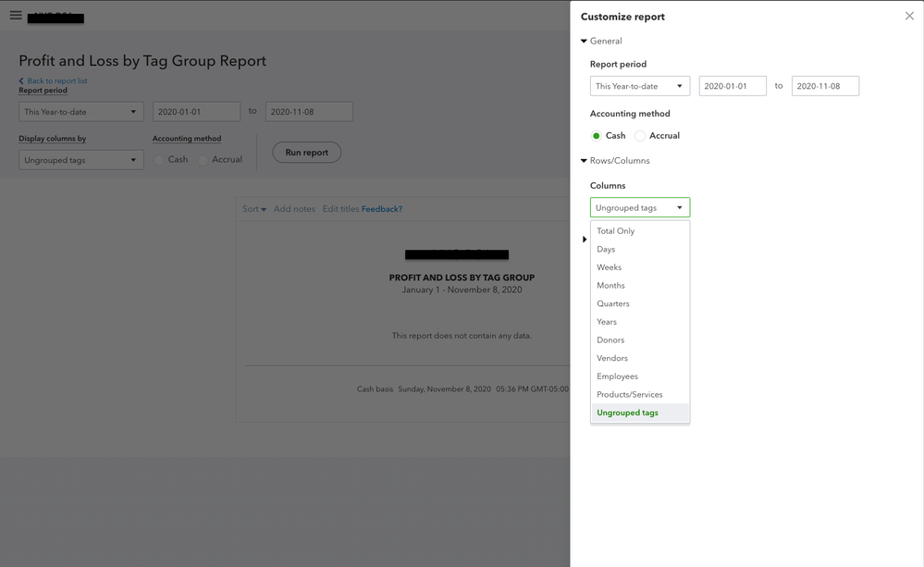The width and height of the screenshot is (924, 567).
Task: Choose Vendors from the columns list
Action: click(612, 358)
